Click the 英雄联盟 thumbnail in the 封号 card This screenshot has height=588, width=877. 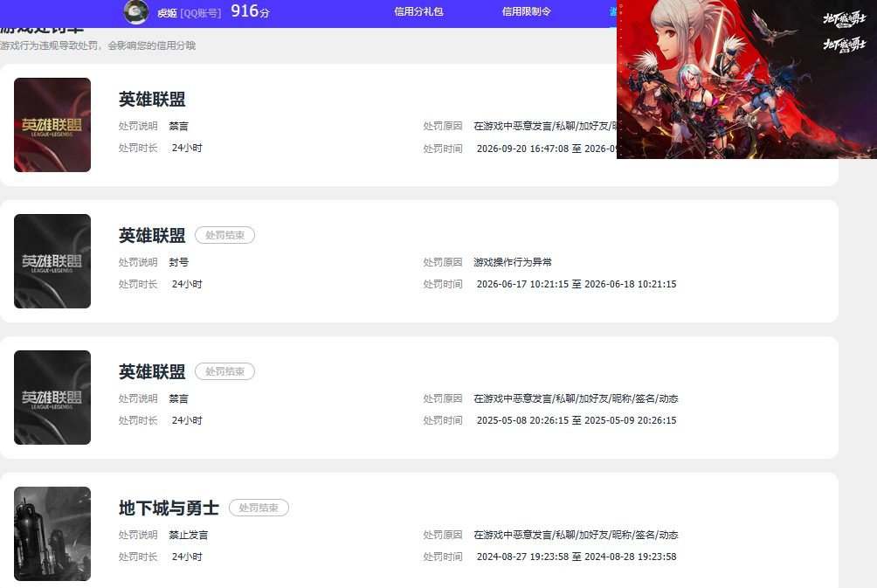click(x=52, y=261)
